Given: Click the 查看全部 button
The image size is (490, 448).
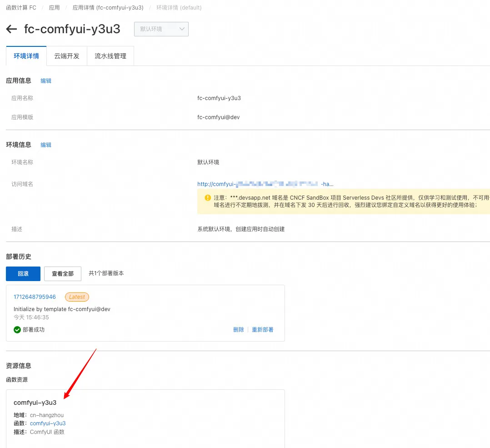Looking at the screenshot, I should [63, 273].
